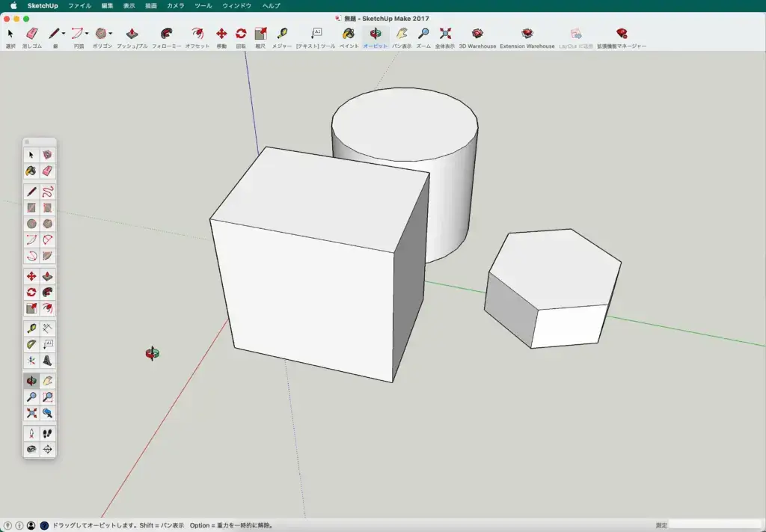Select the Walk footprints tool in the floating palette
This screenshot has height=532, width=766.
47,433
